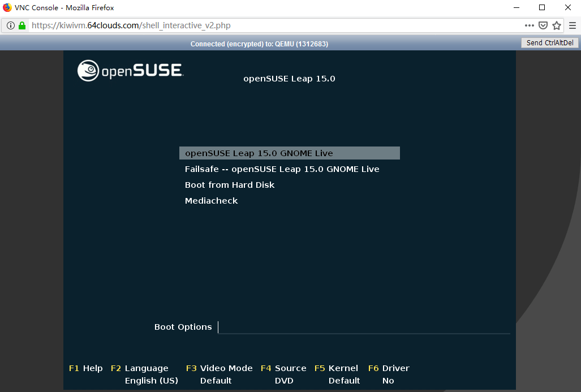Screen dimensions: 581x392
Task: Click the openSUSE Leap 15.0 heading text
Action: [x=290, y=79]
